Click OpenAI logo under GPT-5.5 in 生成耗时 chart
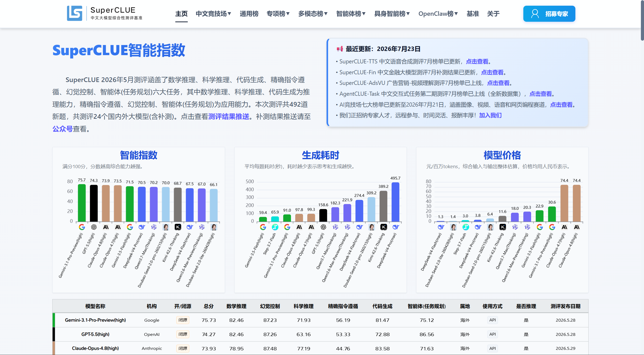 click(x=323, y=227)
